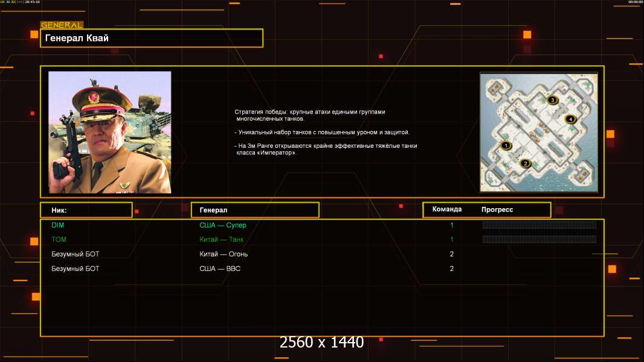Image resolution: width=644 pixels, height=362 pixels.
Task: Click the Генерал Квай name field
Action: click(151, 38)
